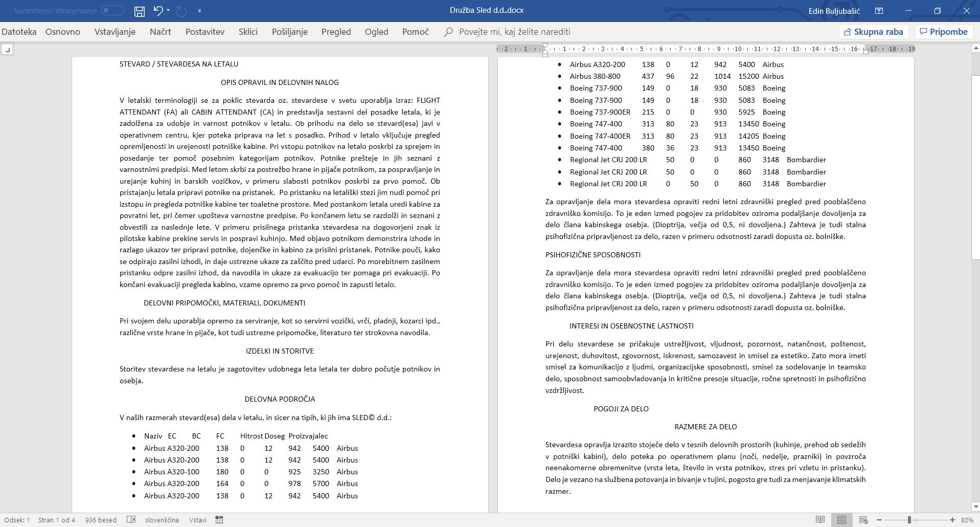
Task: Click the vertical scrollbar down arrow
Action: 975,507
